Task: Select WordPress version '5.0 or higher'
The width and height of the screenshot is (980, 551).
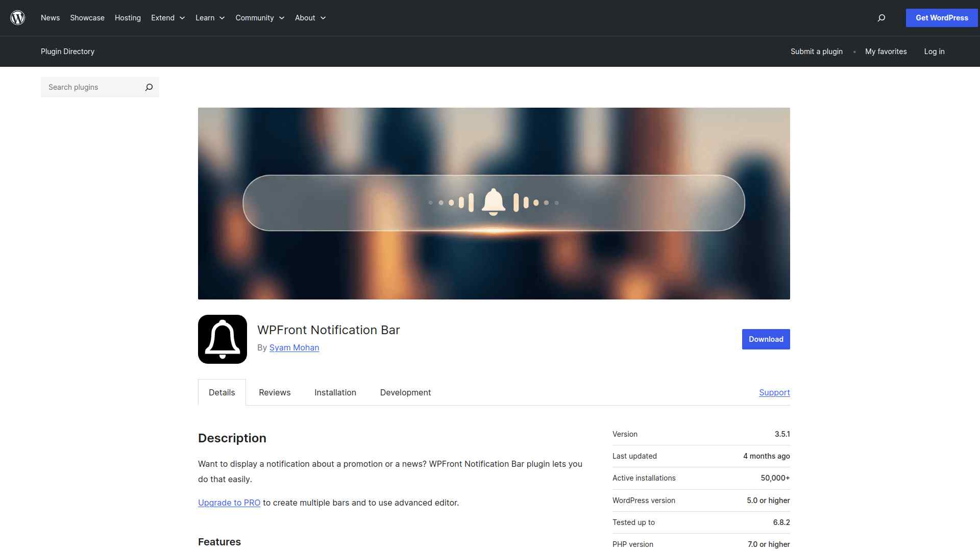Action: [x=768, y=500]
